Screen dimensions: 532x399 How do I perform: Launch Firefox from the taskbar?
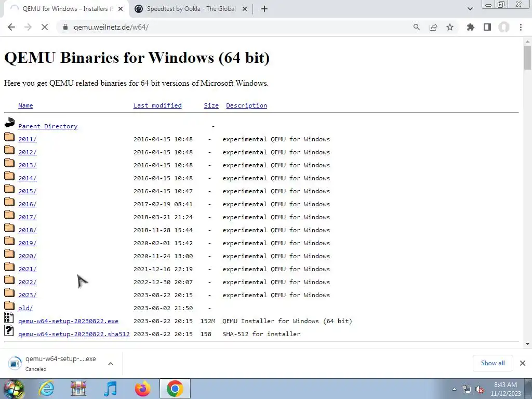click(142, 389)
